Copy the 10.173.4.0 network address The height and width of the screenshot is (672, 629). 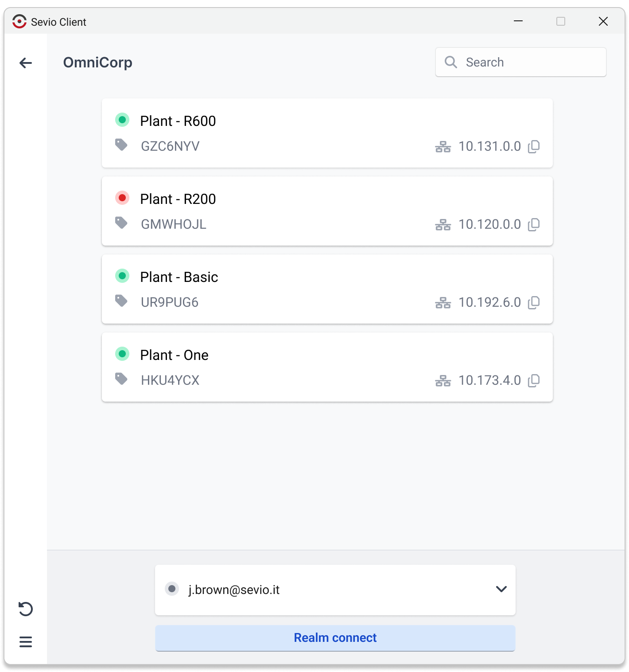(x=534, y=380)
